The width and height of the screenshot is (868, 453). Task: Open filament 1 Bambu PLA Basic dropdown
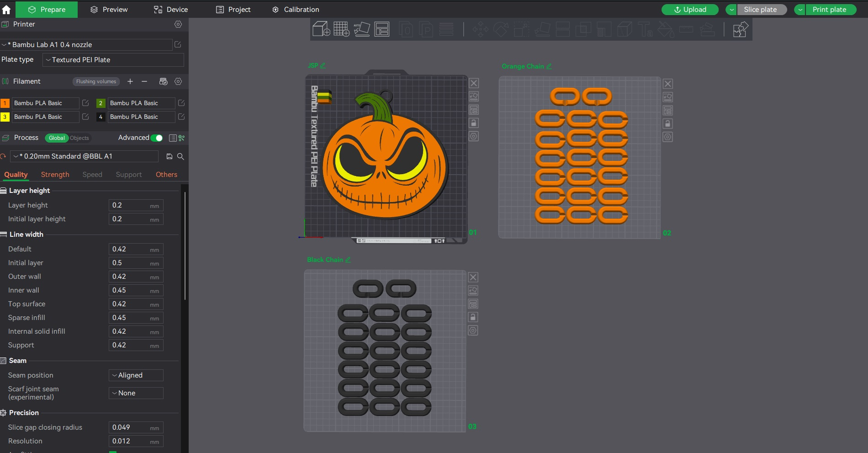pos(45,103)
